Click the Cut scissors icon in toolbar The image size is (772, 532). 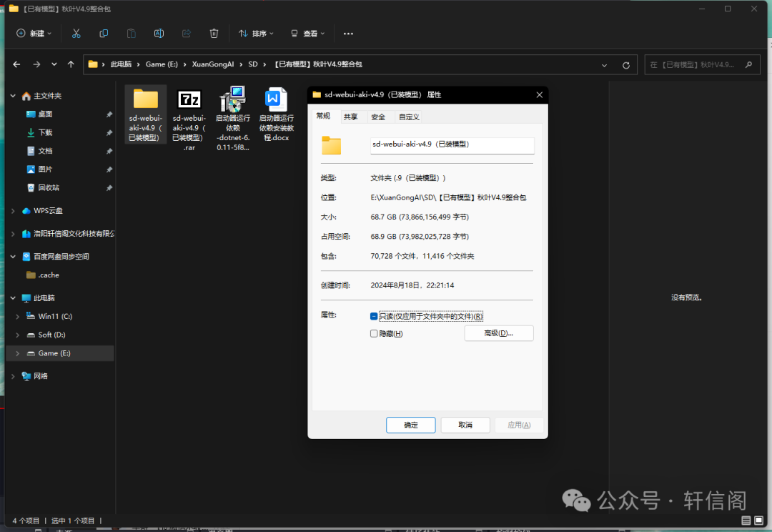point(76,34)
